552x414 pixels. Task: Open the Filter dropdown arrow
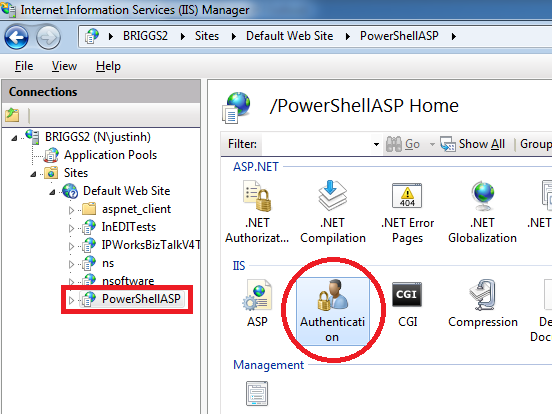376,144
